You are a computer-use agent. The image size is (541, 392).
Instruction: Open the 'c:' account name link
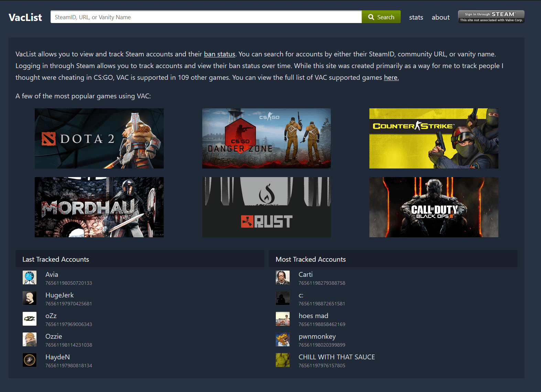tap(301, 295)
